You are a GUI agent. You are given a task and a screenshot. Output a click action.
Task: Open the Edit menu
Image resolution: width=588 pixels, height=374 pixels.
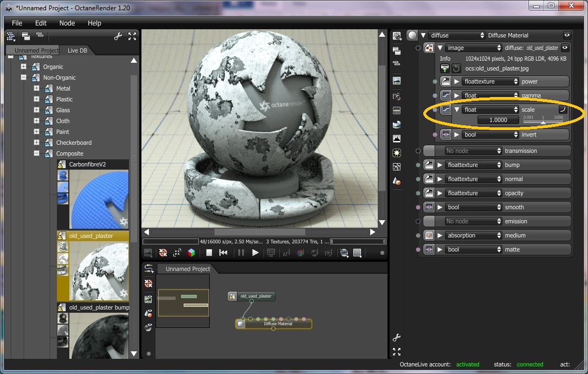(x=41, y=23)
